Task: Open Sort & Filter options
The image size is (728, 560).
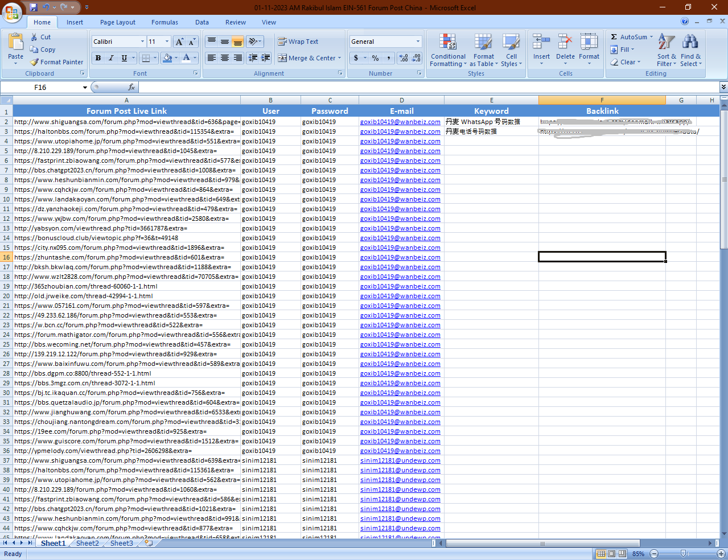Action: point(667,50)
